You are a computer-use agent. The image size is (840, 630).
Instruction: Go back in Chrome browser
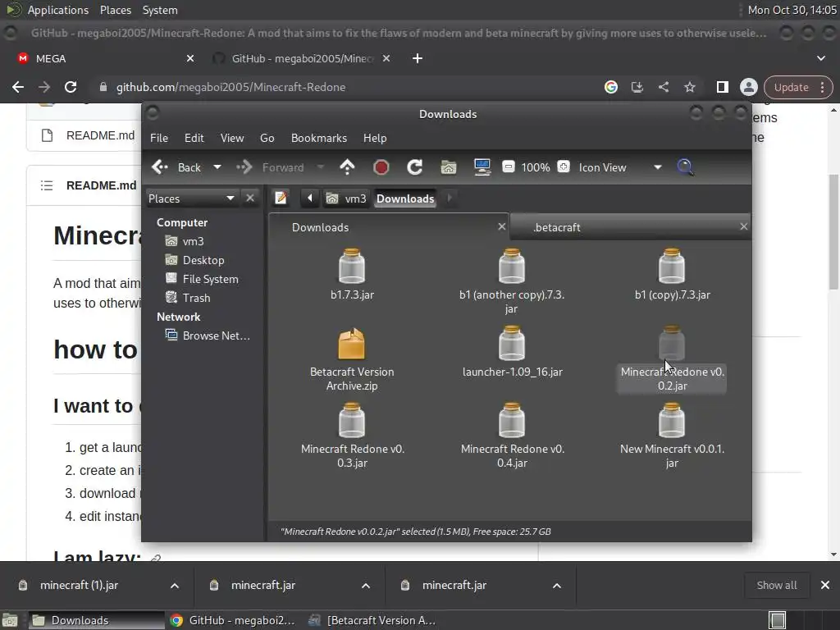(x=18, y=87)
